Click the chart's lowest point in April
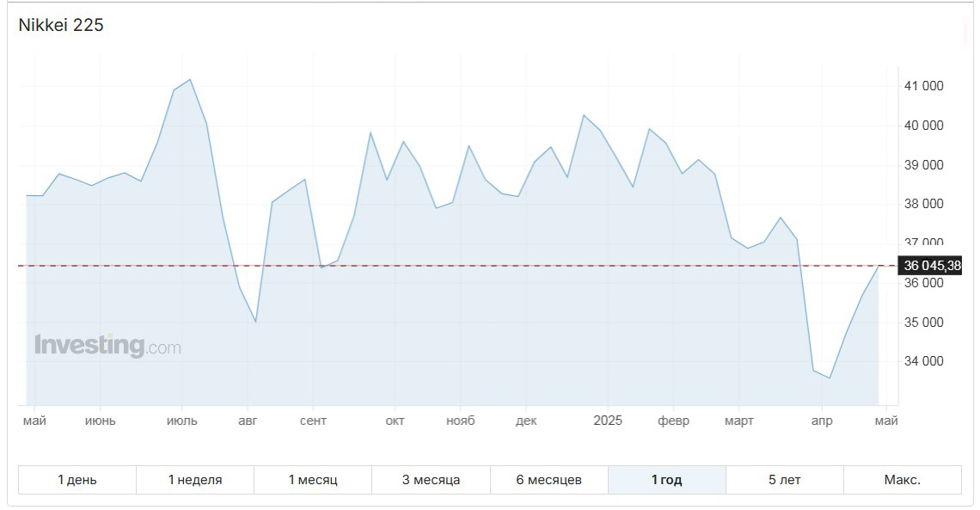The image size is (980, 510). click(830, 378)
